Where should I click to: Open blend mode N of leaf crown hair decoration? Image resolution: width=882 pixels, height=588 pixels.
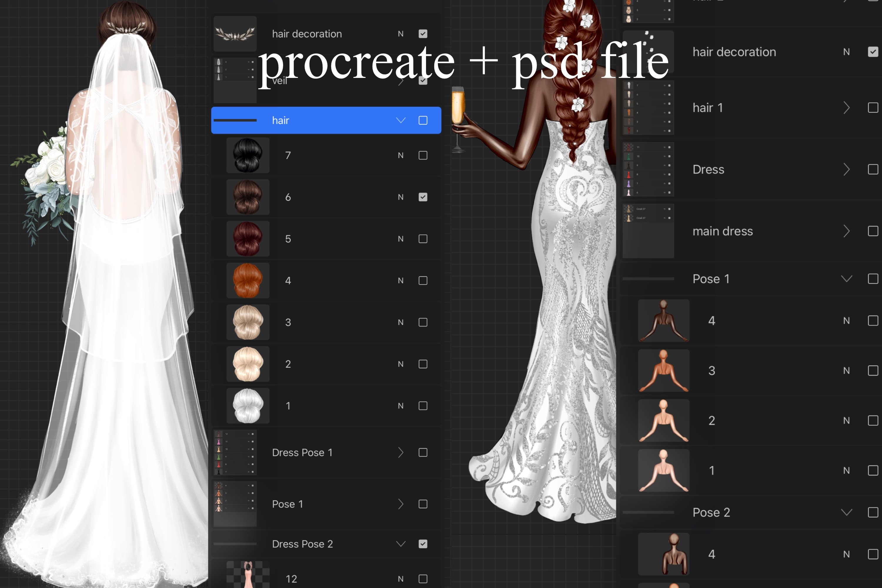[x=400, y=34]
